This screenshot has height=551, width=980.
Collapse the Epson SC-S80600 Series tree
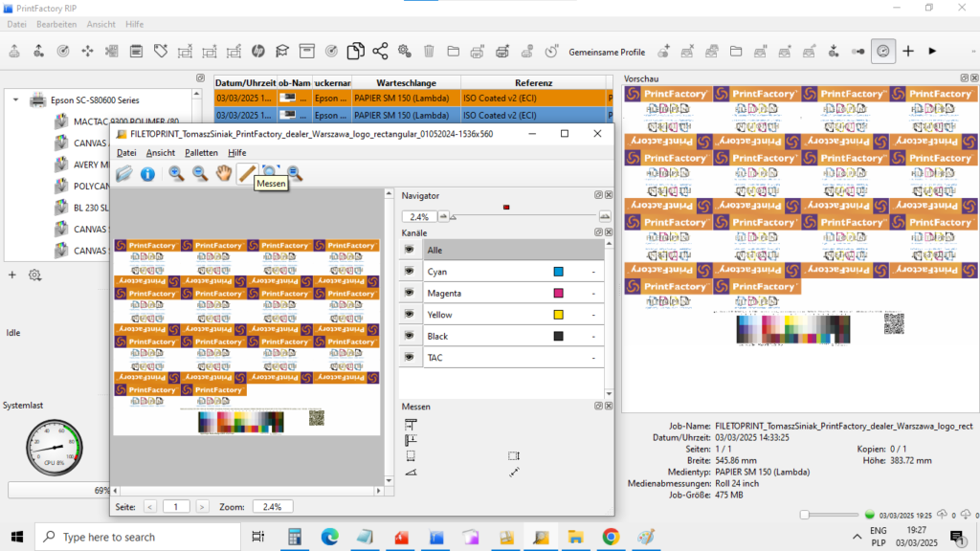tap(15, 99)
